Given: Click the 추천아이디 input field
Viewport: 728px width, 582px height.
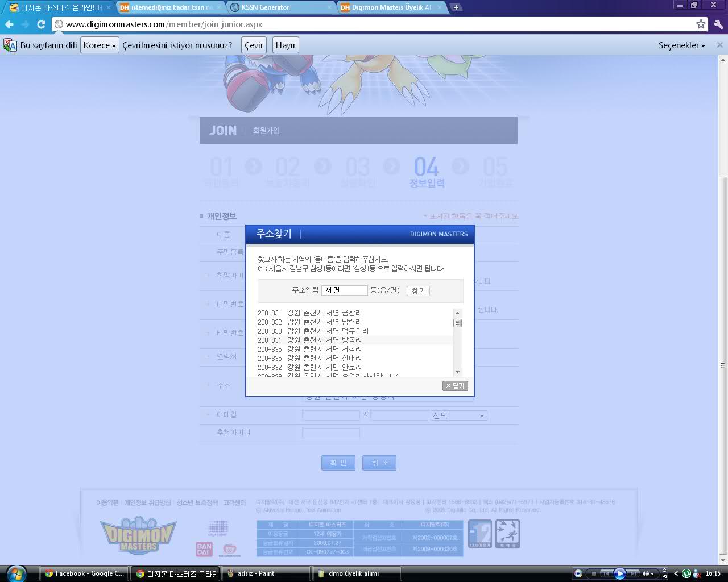Looking at the screenshot, I should click(x=330, y=433).
